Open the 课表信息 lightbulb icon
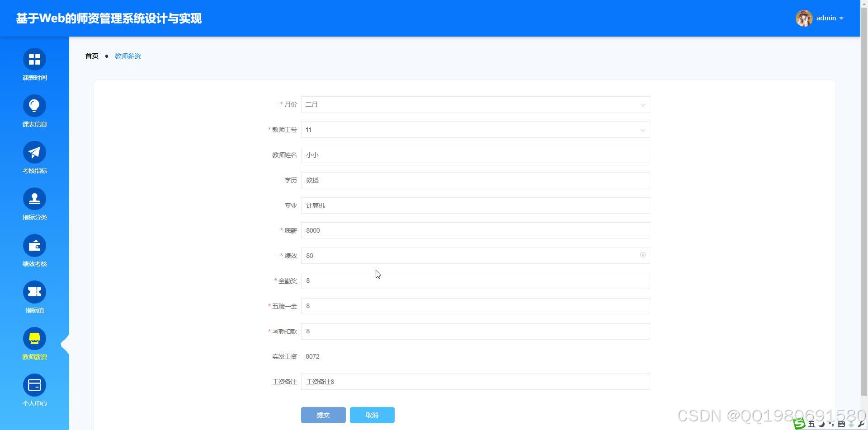The image size is (868, 430). point(34,106)
